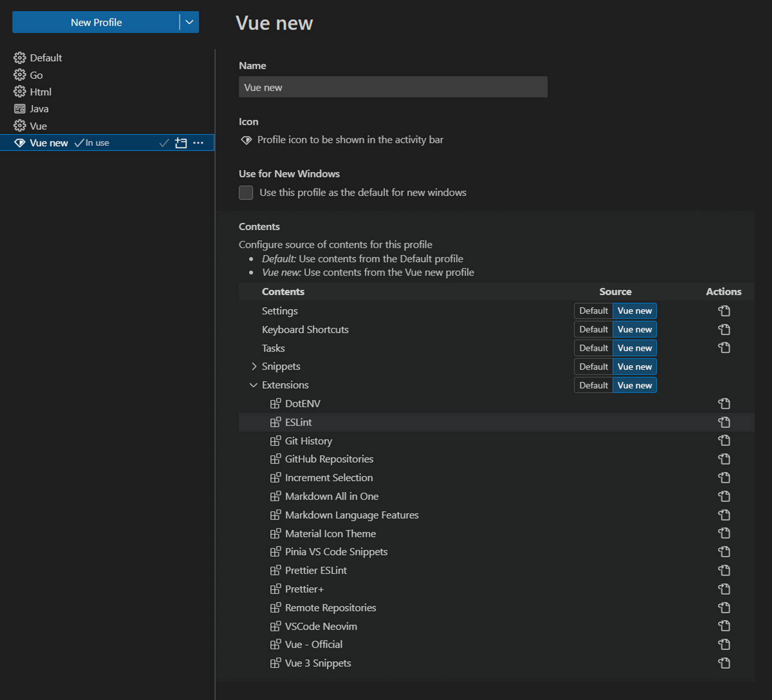
Task: Open the New Profile dropdown arrow
Action: (189, 22)
